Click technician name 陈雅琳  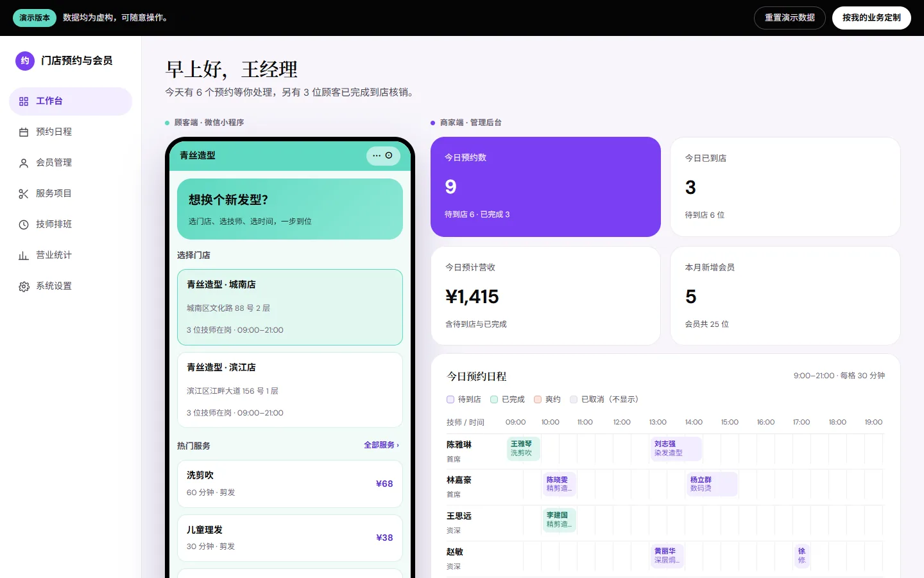(x=459, y=444)
